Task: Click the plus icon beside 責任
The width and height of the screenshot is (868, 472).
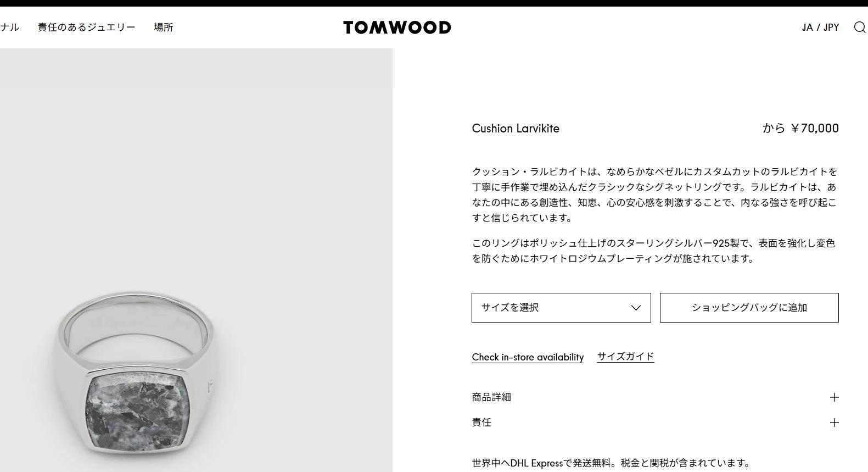Action: pos(834,423)
